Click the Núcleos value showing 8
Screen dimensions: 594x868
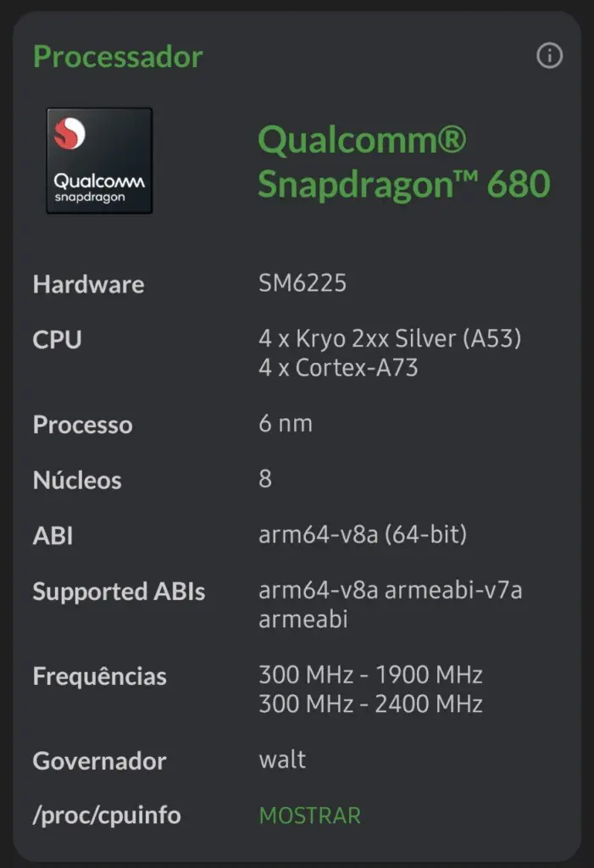click(264, 479)
